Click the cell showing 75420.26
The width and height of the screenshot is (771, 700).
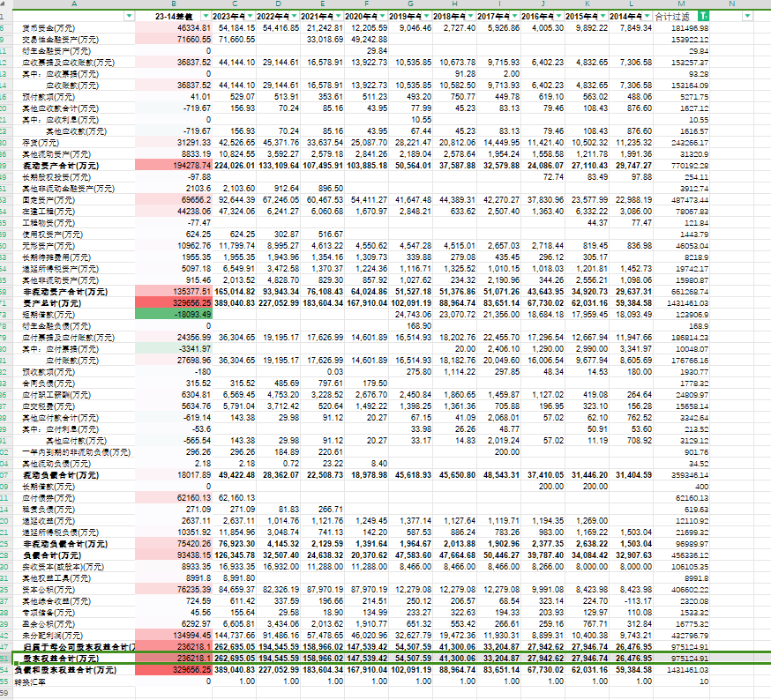[x=174, y=544]
